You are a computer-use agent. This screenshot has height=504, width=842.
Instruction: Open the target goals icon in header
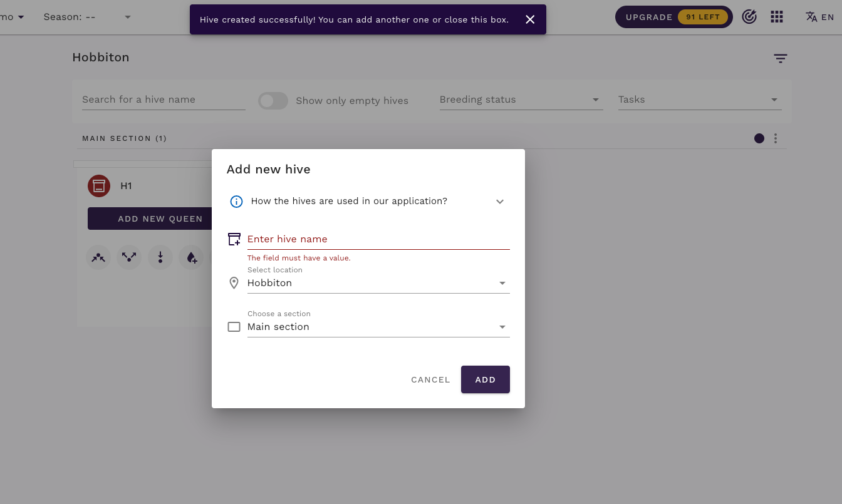[749, 17]
